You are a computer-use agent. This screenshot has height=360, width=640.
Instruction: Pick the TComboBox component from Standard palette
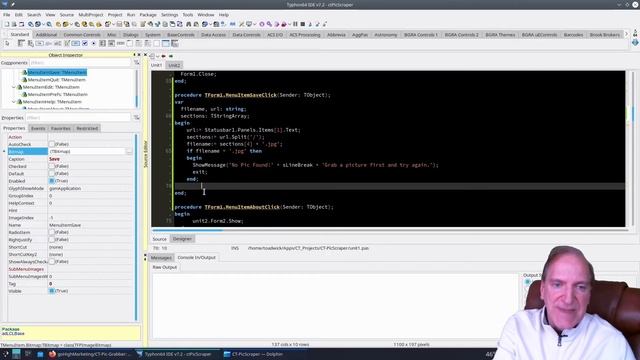[x=111, y=43]
